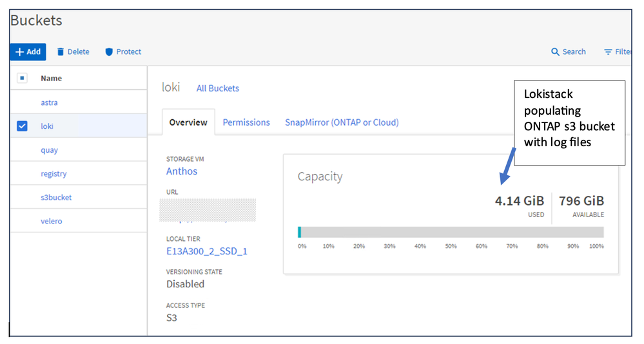Image resolution: width=644 pixels, height=344 pixels.
Task: Toggle the select-all checkbox in Name header
Action: coord(22,78)
